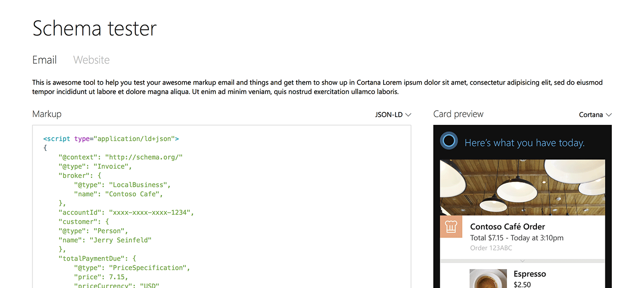Click the Schema tester page heading
The width and height of the screenshot is (644, 288).
click(95, 29)
